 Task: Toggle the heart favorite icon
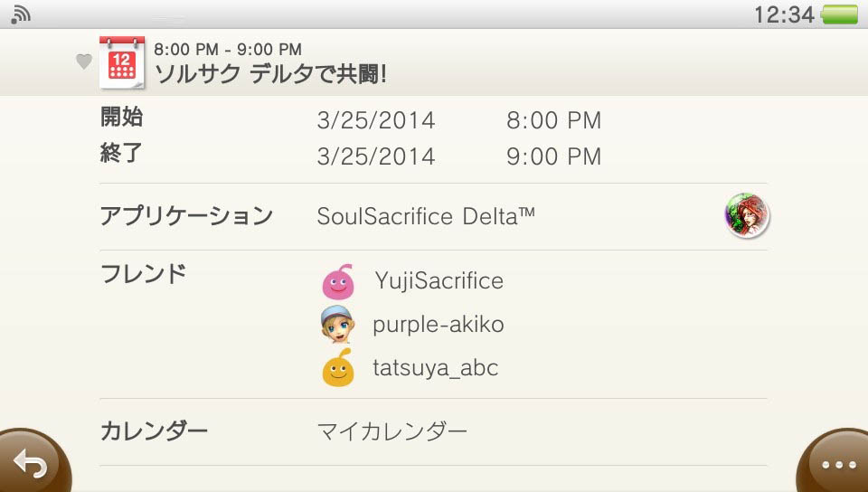point(83,61)
